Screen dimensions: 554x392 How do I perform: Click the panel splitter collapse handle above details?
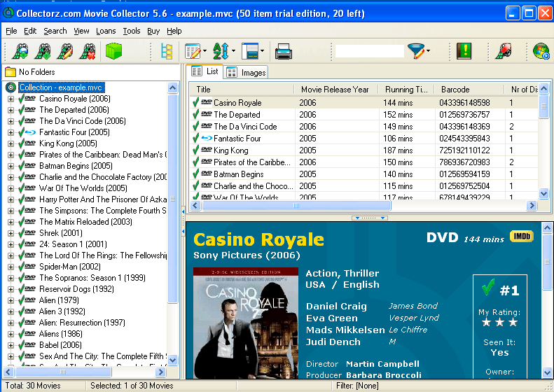click(370, 218)
